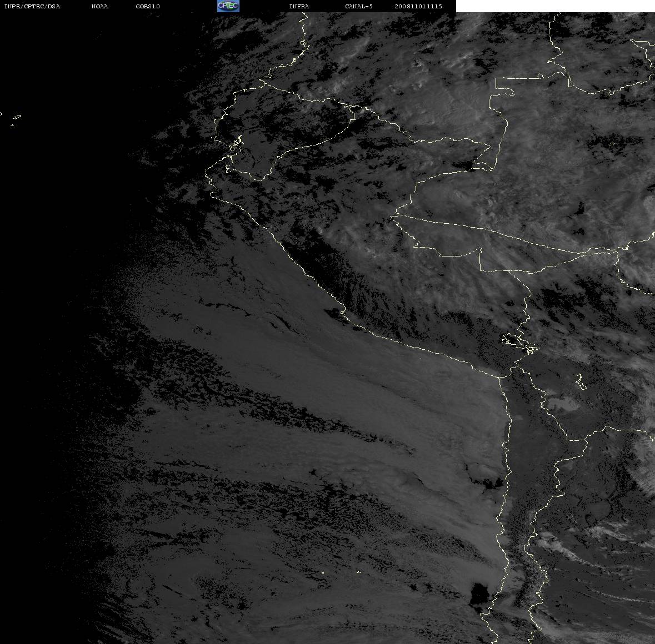655x644 pixels.
Task: Click the INFRA channel type label
Action: (299, 6)
